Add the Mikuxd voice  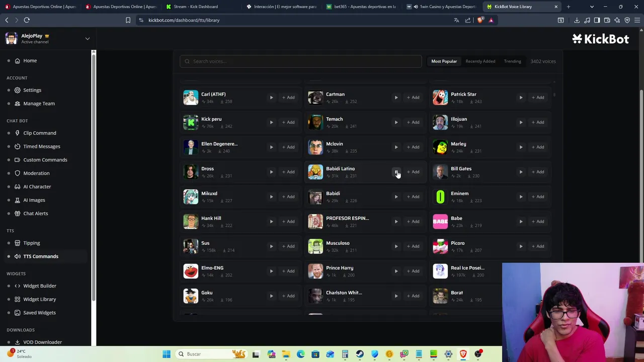tap(288, 197)
